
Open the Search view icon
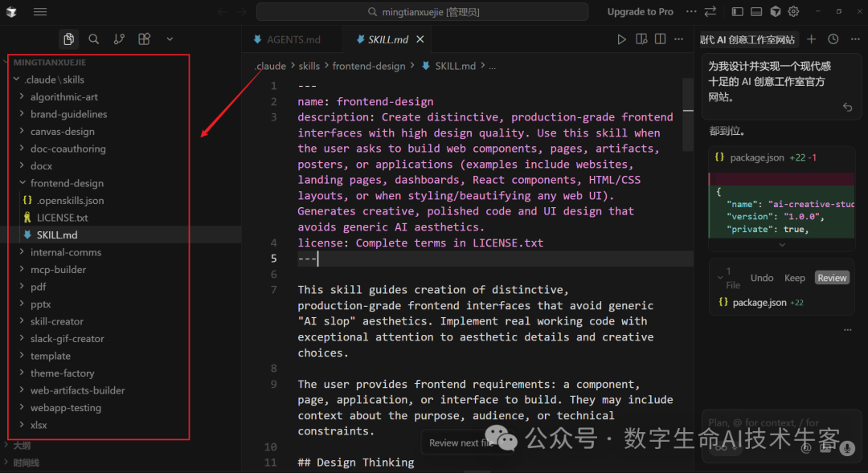click(x=93, y=39)
